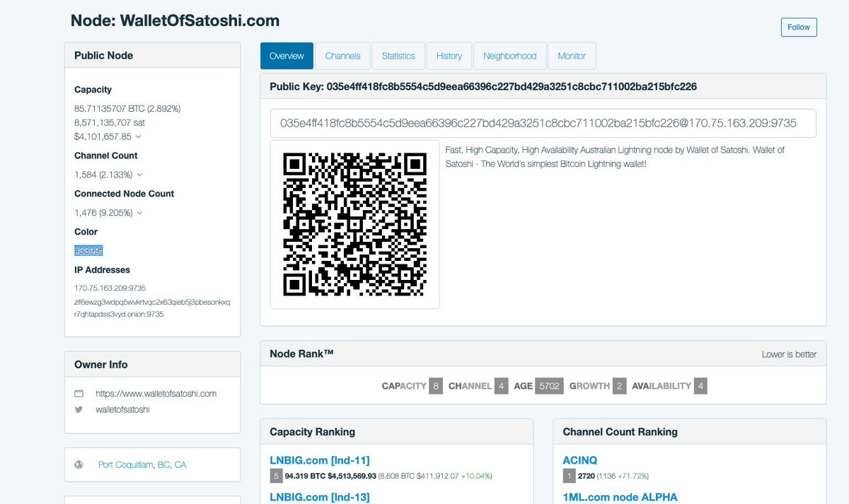Click the Lower is better label
The width and height of the screenshot is (849, 504).
789,354
